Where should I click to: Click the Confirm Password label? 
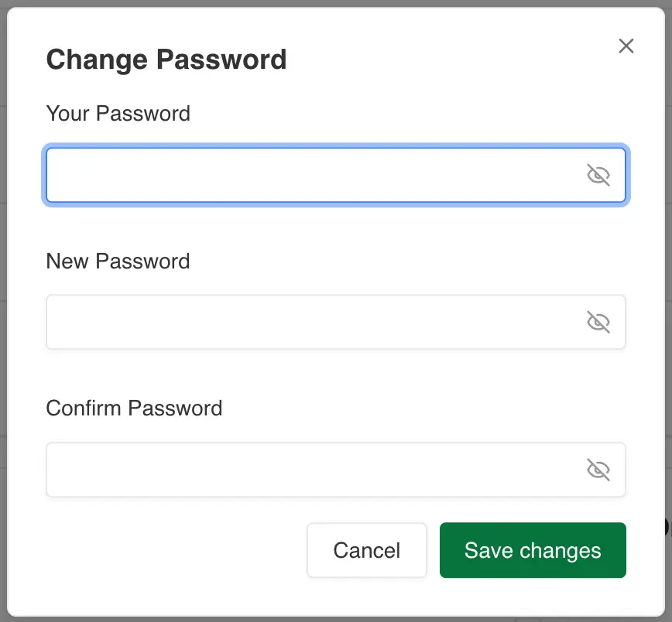(x=134, y=408)
